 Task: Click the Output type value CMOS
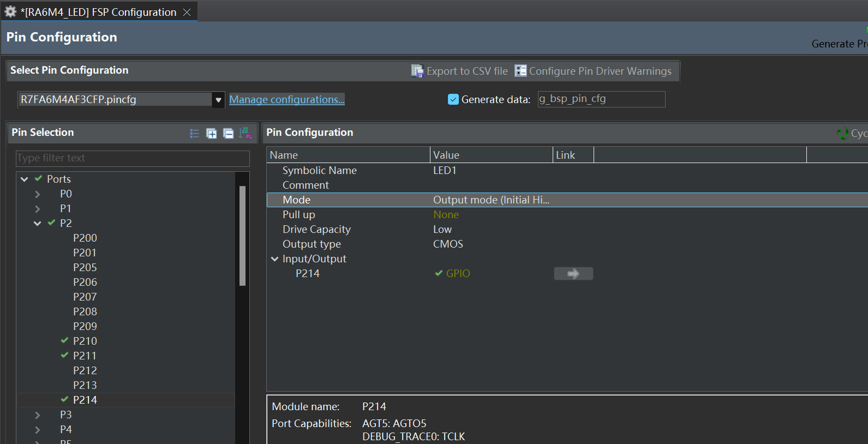pyautogui.click(x=448, y=244)
